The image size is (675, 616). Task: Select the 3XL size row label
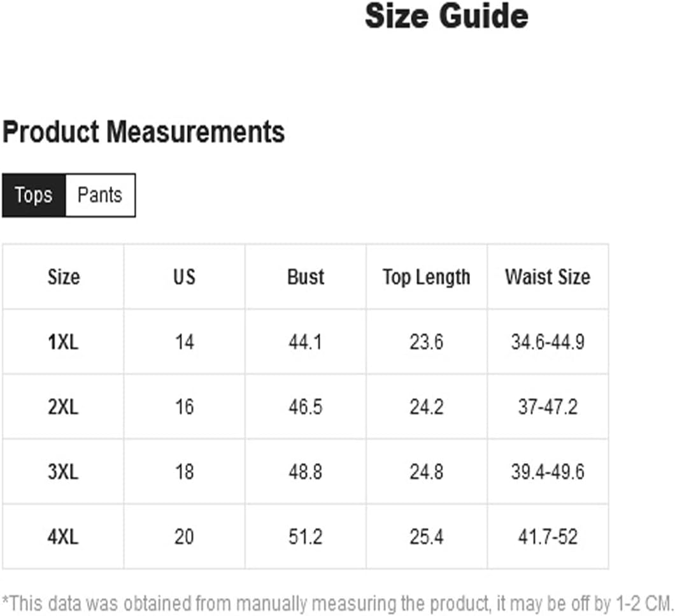63,471
